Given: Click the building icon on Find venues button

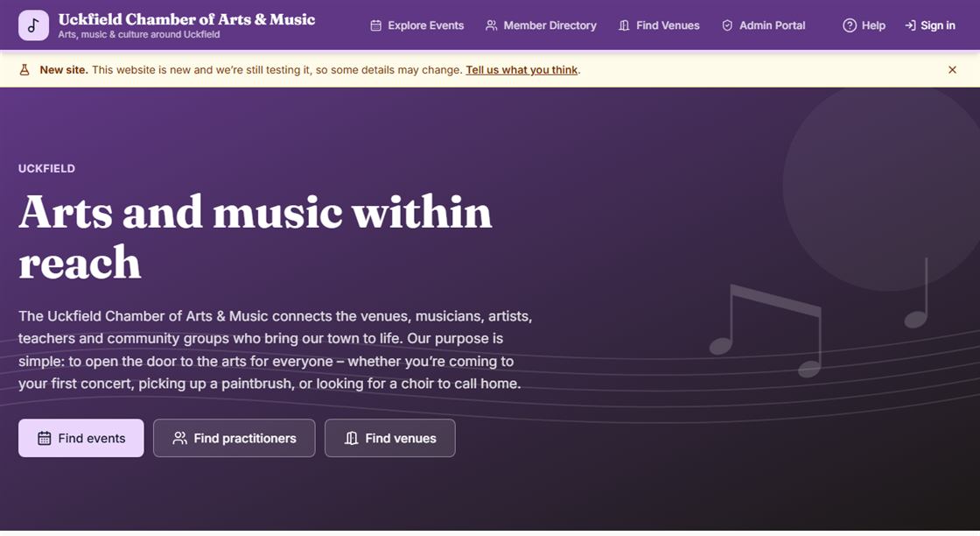Looking at the screenshot, I should click(x=351, y=439).
